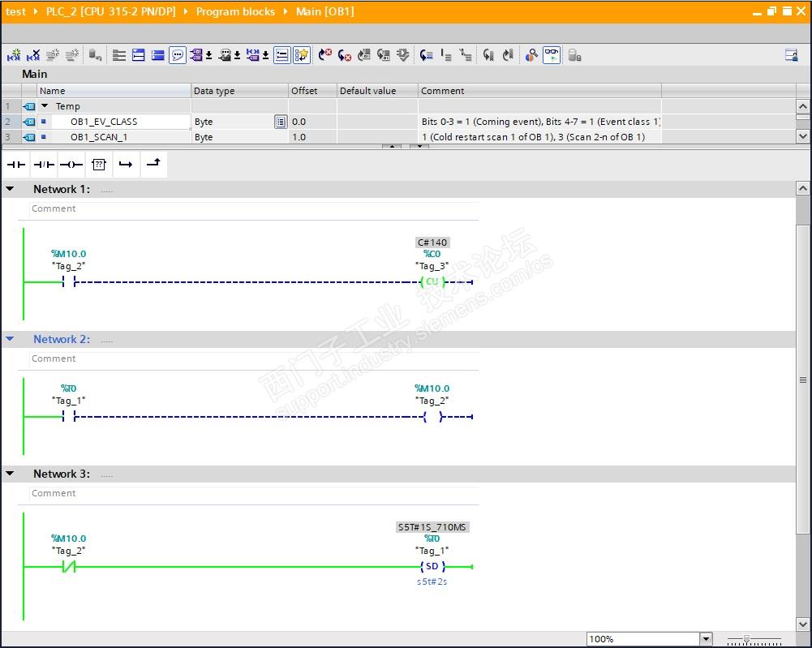Toggle favorites display in editor
812x648 pixels.
(302, 55)
